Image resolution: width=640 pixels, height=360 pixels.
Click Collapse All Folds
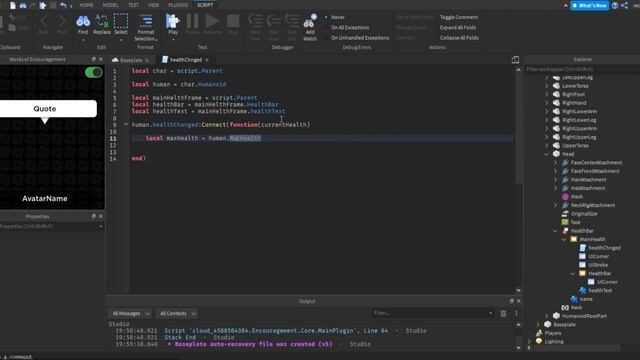click(x=459, y=38)
